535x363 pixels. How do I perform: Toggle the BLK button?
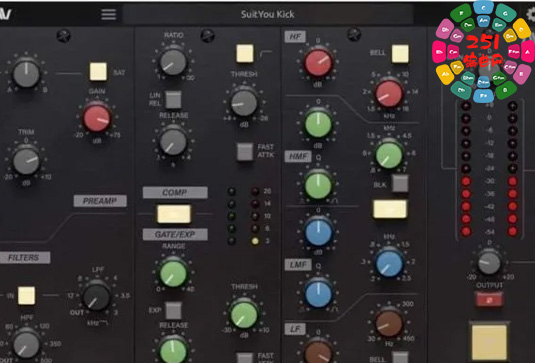pyautogui.click(x=400, y=183)
